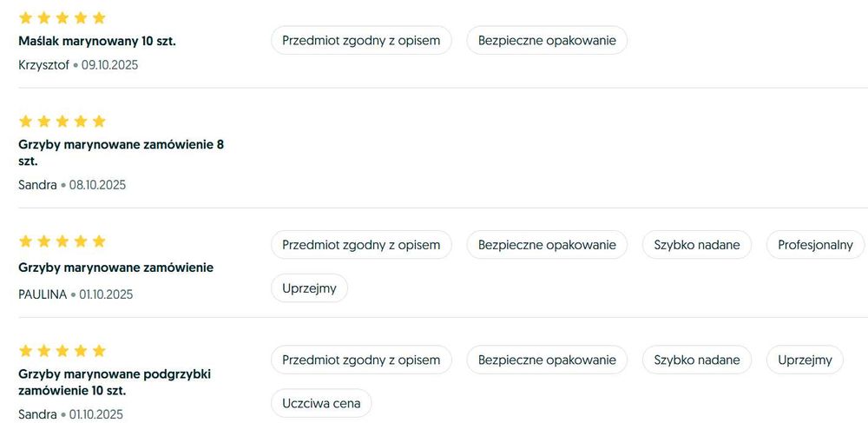Click the stars on the podgrzybki review
Screen dimensions: 868x423
click(62, 350)
